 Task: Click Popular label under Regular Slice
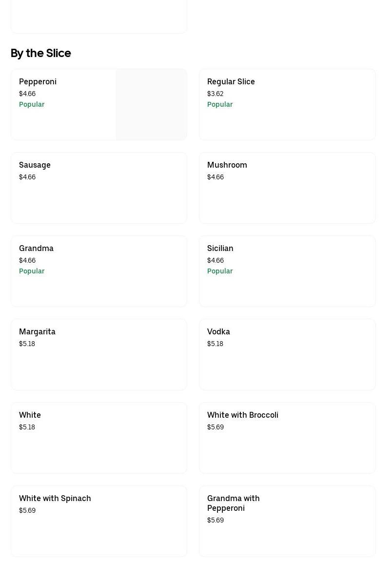click(220, 104)
